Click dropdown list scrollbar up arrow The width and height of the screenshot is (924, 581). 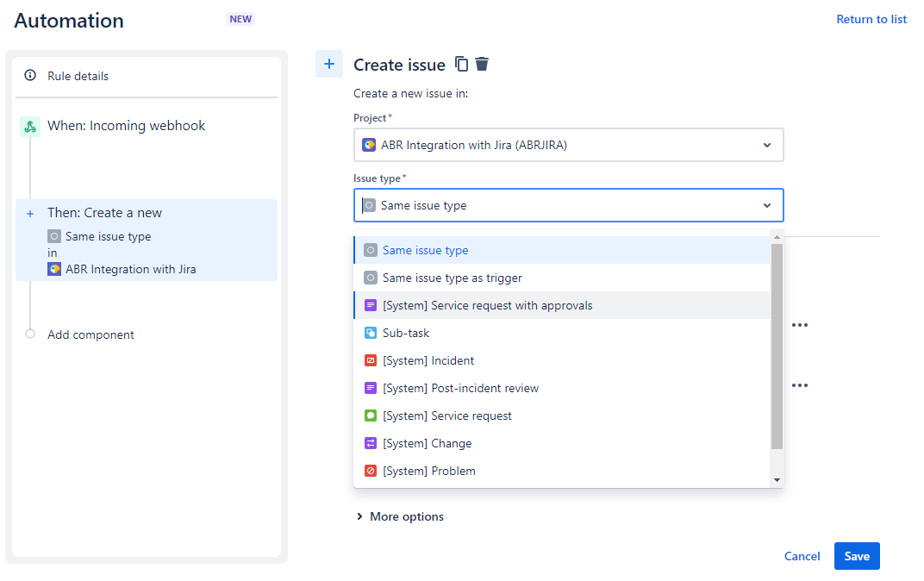(x=777, y=237)
